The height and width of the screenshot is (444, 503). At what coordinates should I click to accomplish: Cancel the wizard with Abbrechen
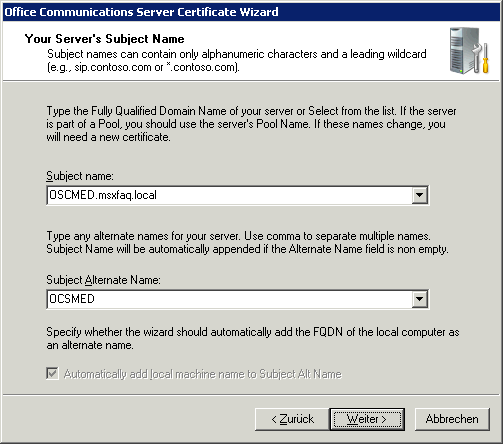[x=452, y=419]
